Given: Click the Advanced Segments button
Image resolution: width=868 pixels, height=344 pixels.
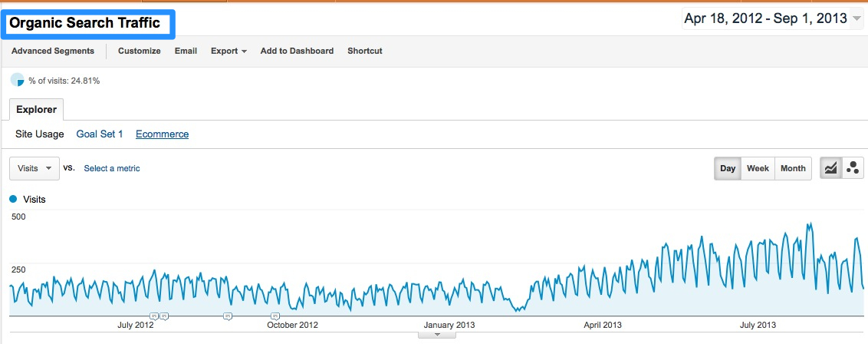Looking at the screenshot, I should 53,51.
